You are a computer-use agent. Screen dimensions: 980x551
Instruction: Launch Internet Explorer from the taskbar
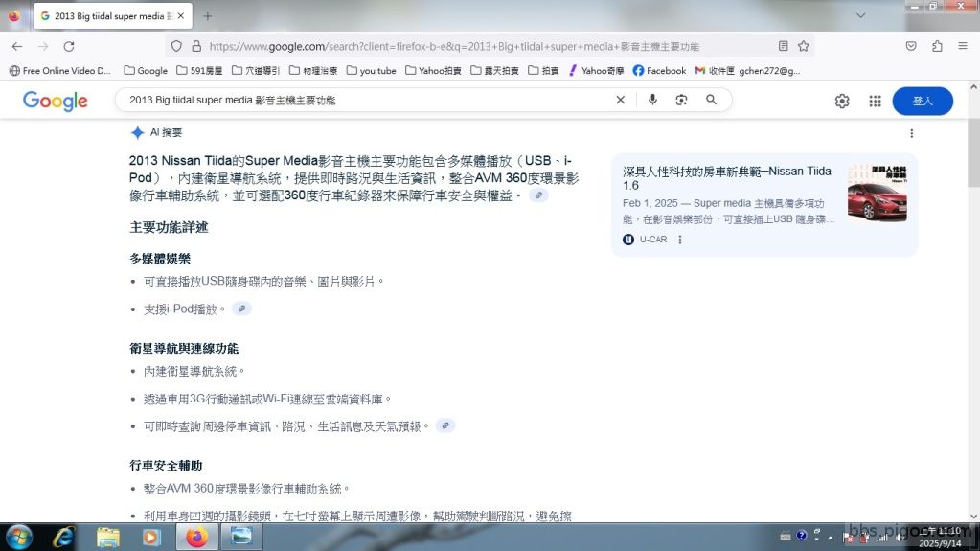coord(63,538)
